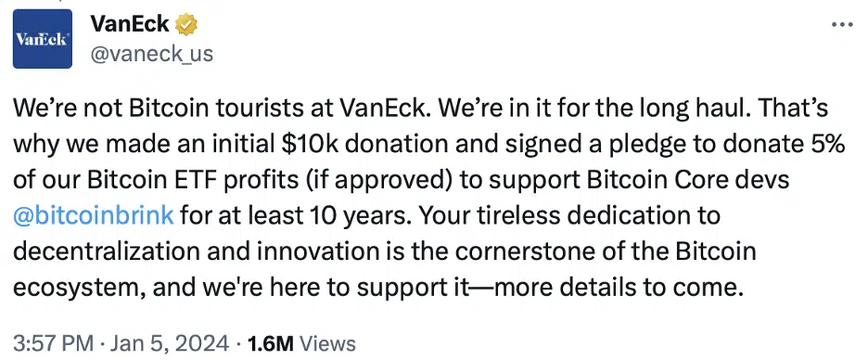
Task: Open the VanEck profile avatar
Action: (x=43, y=39)
